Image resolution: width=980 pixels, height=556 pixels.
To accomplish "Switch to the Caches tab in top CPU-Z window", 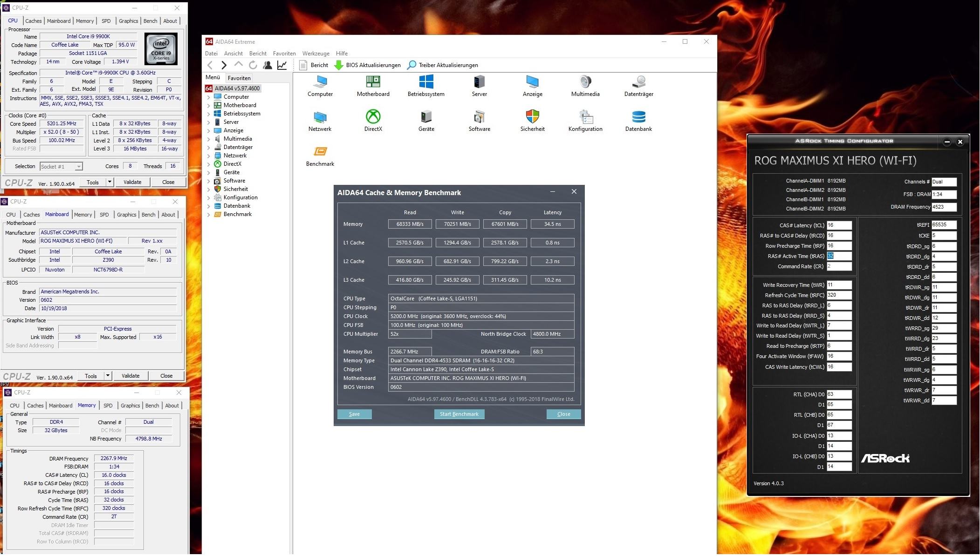I will 33,21.
